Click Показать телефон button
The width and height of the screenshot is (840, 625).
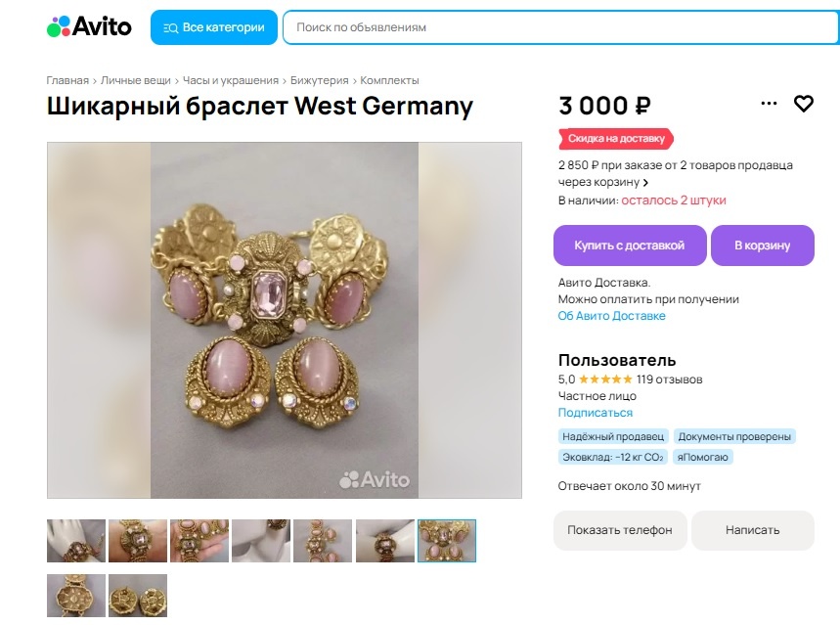point(621,530)
